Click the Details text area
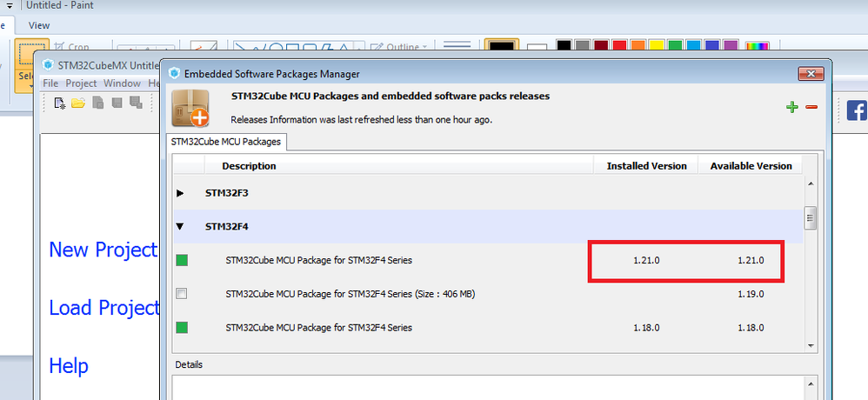 pyautogui.click(x=487, y=387)
